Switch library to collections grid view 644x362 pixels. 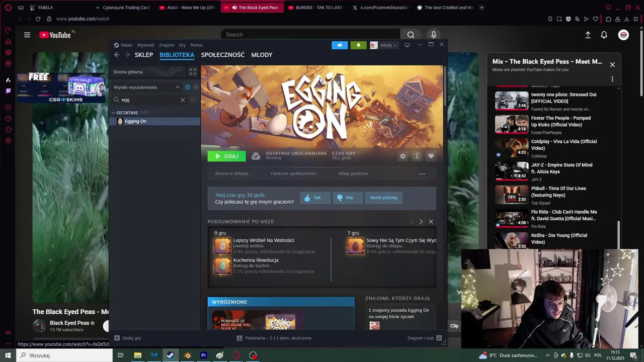[193, 72]
